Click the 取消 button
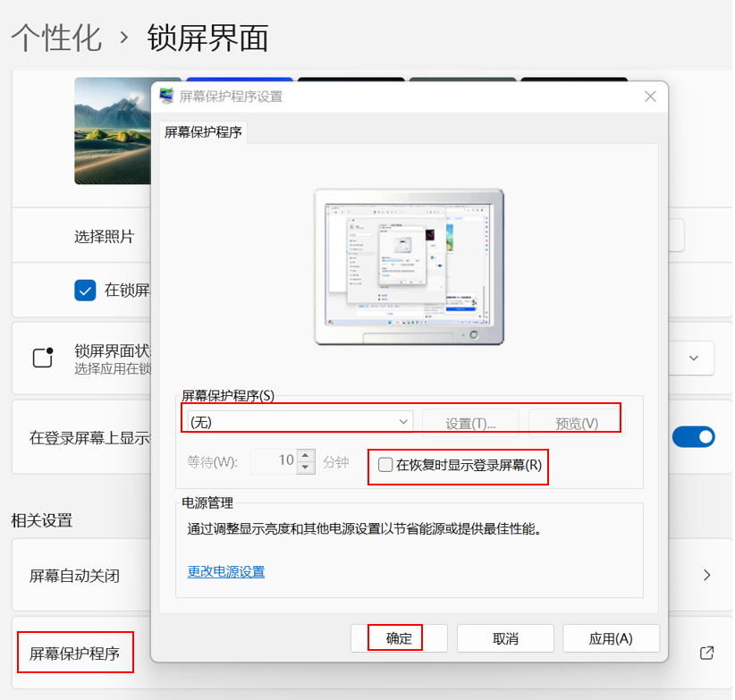The image size is (735, 700). (505, 638)
